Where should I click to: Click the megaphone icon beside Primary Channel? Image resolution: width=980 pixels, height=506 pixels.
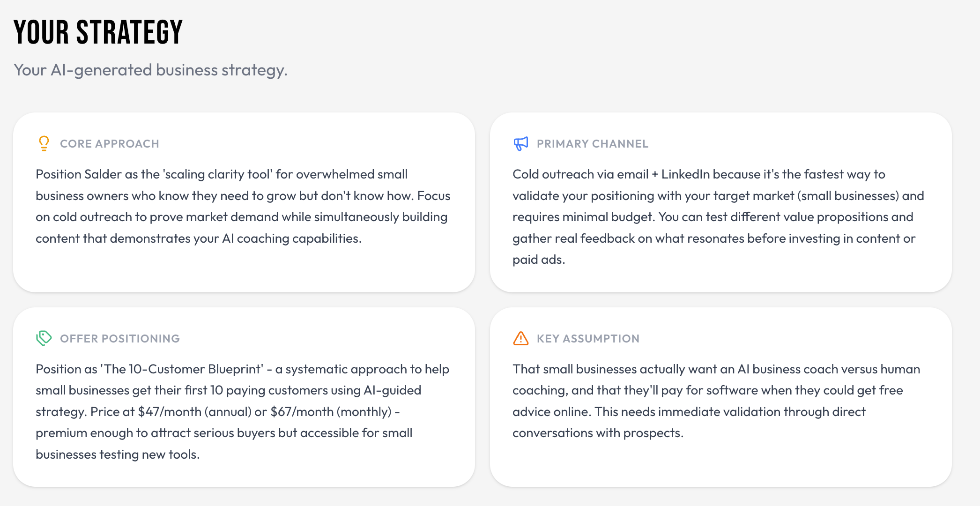pyautogui.click(x=520, y=143)
